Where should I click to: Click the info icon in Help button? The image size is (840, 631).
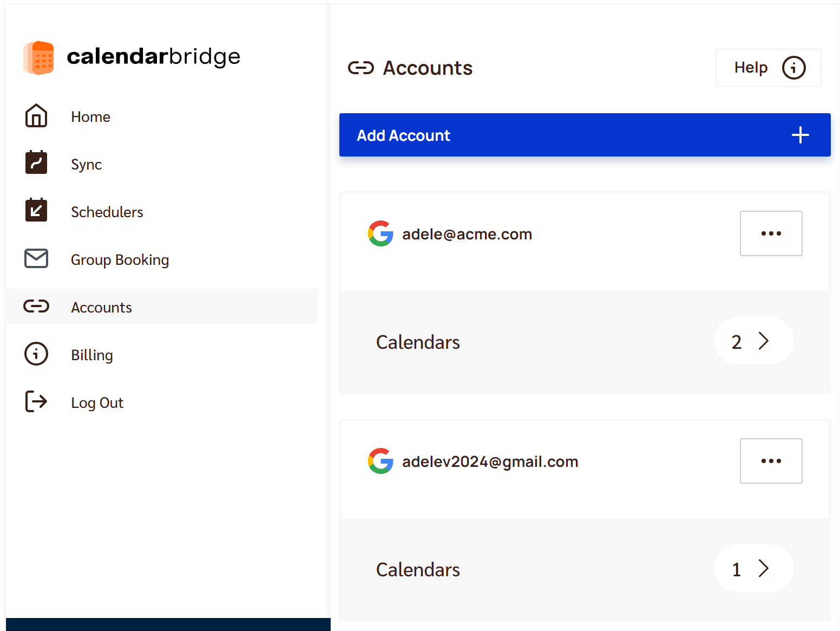tap(794, 68)
